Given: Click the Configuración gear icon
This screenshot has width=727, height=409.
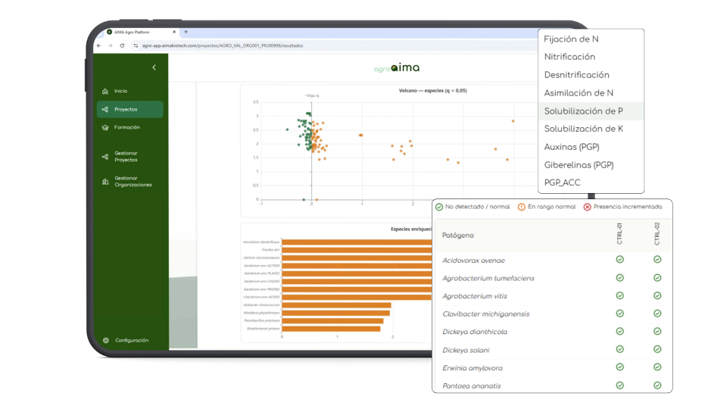Looking at the screenshot, I should pyautogui.click(x=106, y=340).
